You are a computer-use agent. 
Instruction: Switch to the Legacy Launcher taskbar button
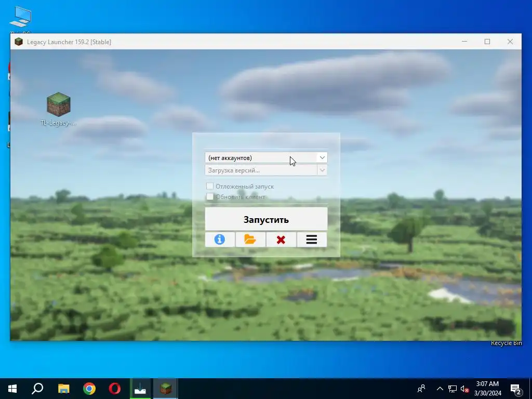pos(166,389)
